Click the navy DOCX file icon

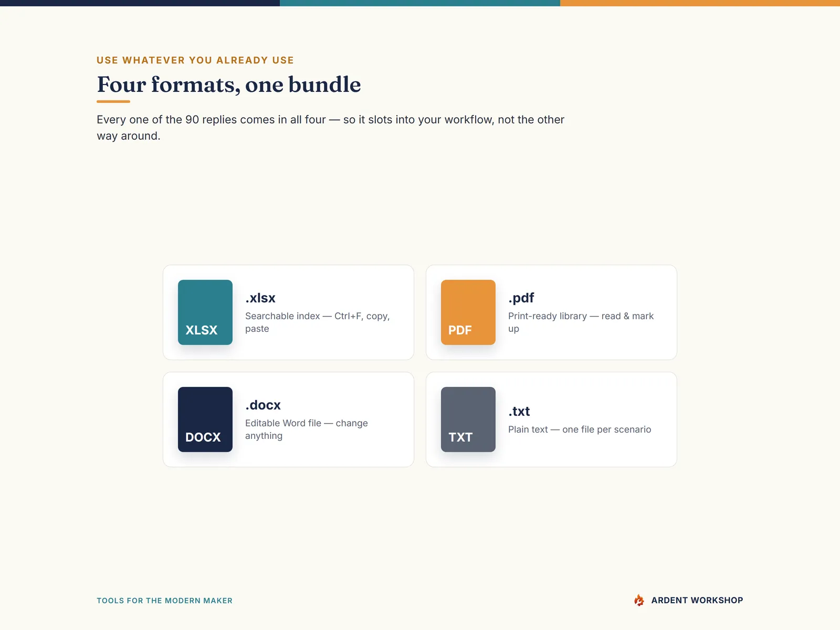(x=205, y=419)
